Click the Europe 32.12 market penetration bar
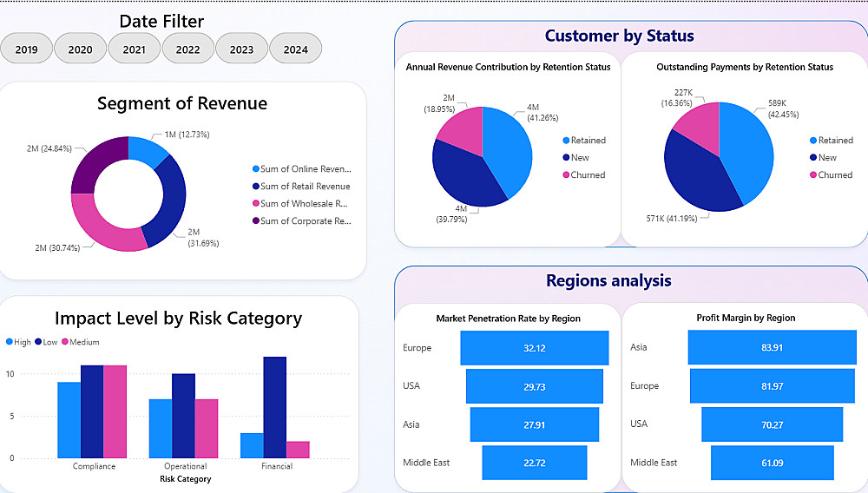The height and width of the screenshot is (493, 868). (535, 348)
